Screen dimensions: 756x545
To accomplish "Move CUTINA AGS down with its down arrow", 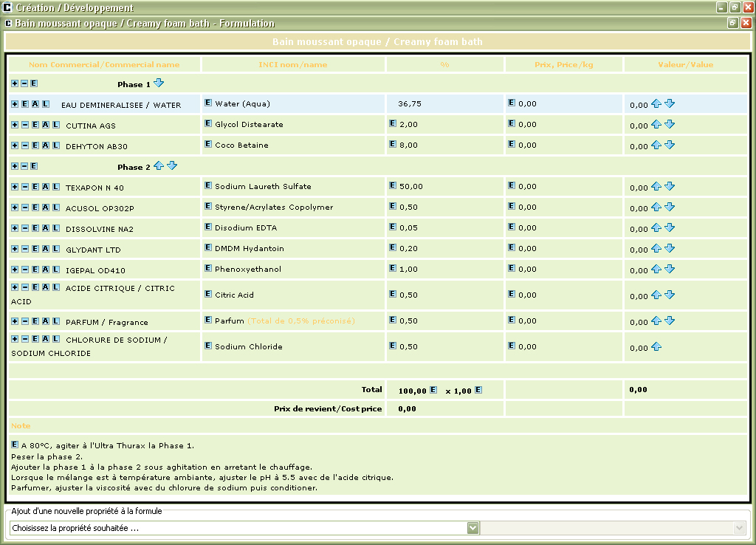I will tap(670, 124).
